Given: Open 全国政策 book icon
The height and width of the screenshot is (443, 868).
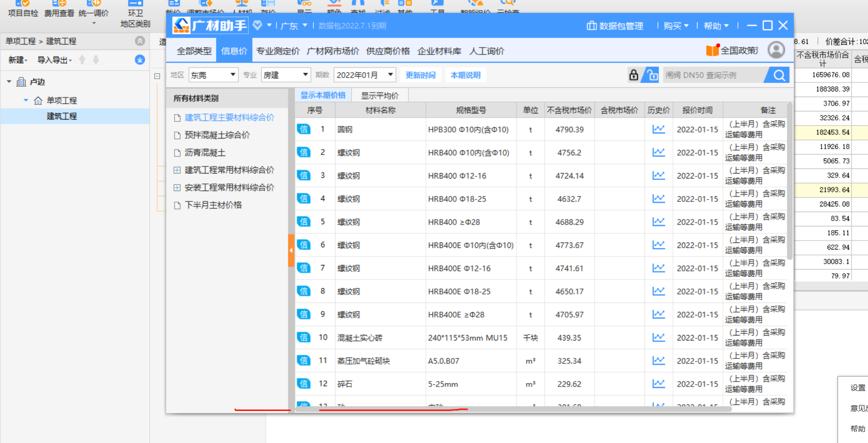Looking at the screenshot, I should point(712,50).
